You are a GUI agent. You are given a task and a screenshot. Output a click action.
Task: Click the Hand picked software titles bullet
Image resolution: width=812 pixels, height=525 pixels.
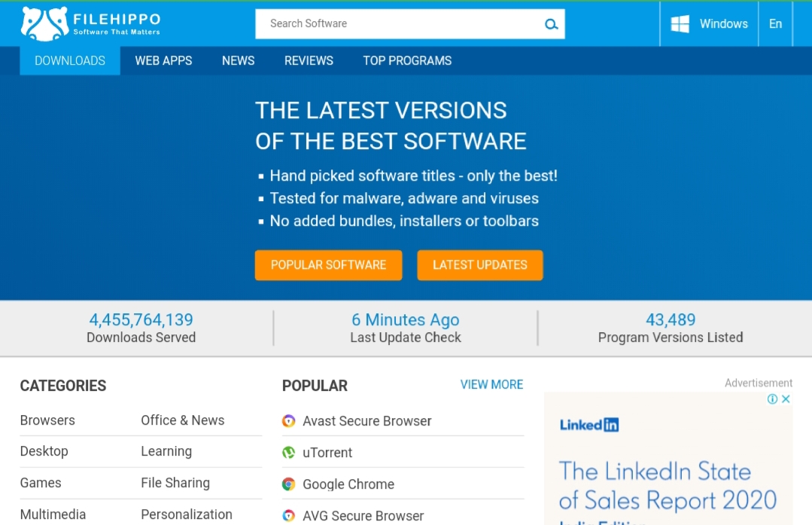[x=414, y=176]
